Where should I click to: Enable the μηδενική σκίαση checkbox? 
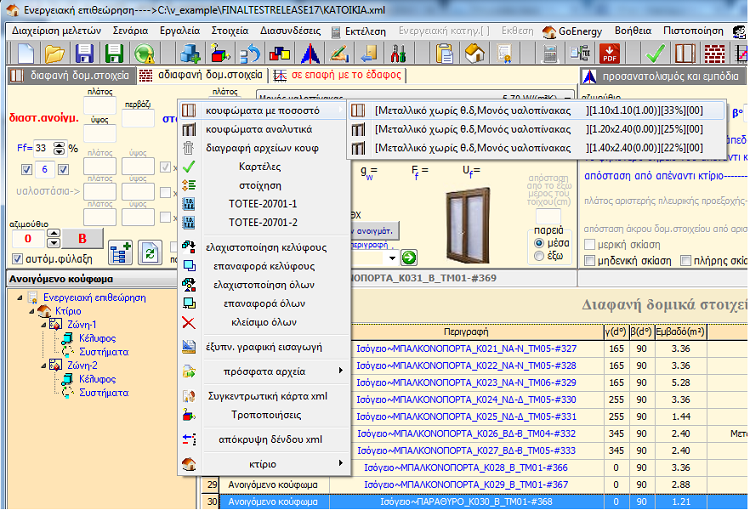(x=590, y=260)
